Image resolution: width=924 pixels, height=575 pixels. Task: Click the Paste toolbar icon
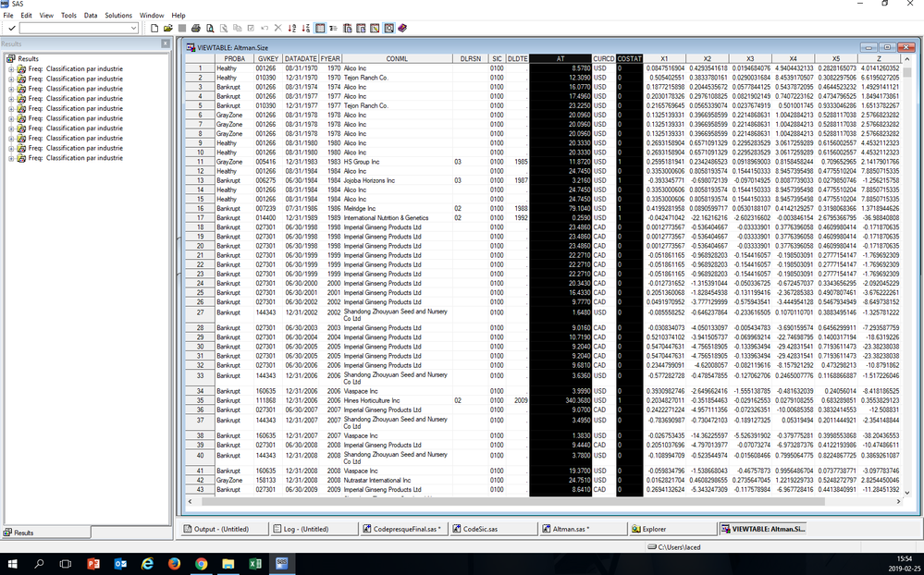pyautogui.click(x=251, y=29)
